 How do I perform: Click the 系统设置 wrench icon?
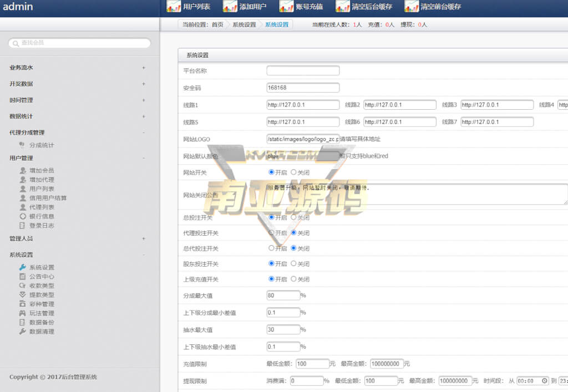22,267
